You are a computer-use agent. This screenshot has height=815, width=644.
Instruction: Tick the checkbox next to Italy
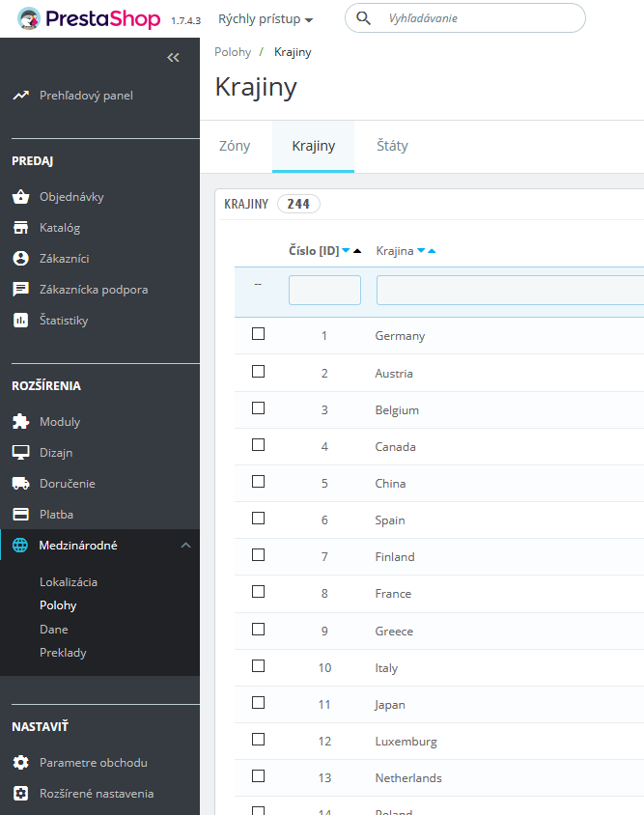(259, 666)
